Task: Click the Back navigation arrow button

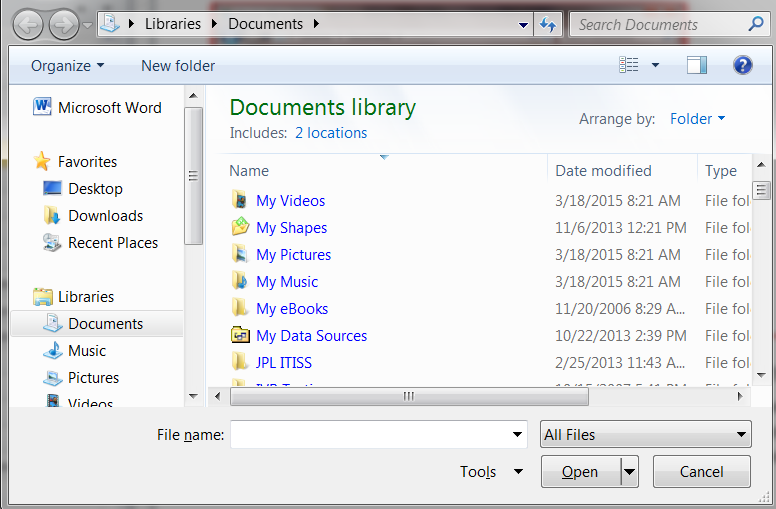Action: (28, 25)
